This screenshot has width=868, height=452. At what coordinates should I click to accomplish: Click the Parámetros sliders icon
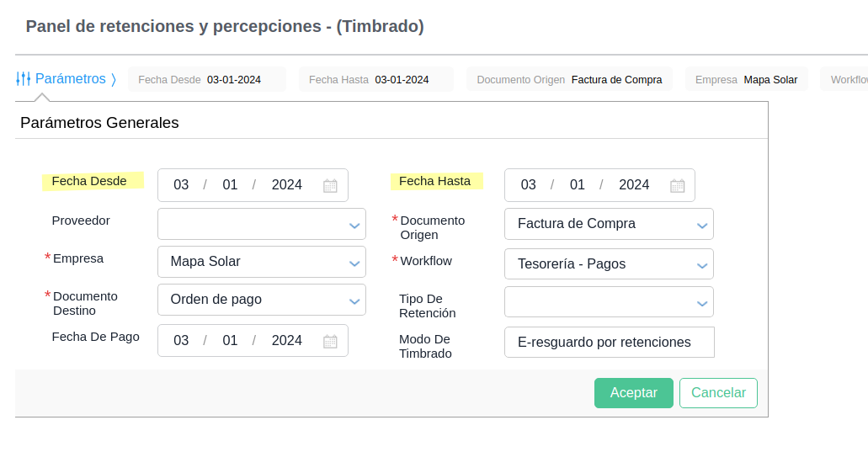[24, 79]
